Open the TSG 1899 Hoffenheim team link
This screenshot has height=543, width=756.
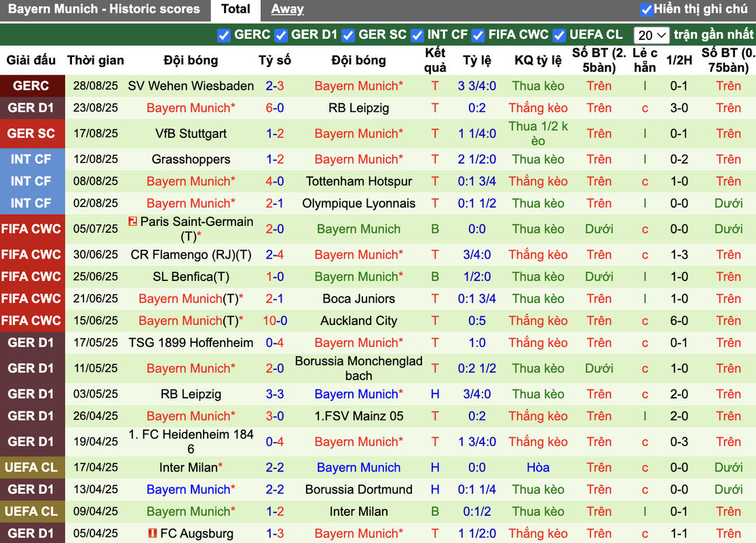pyautogui.click(x=191, y=343)
